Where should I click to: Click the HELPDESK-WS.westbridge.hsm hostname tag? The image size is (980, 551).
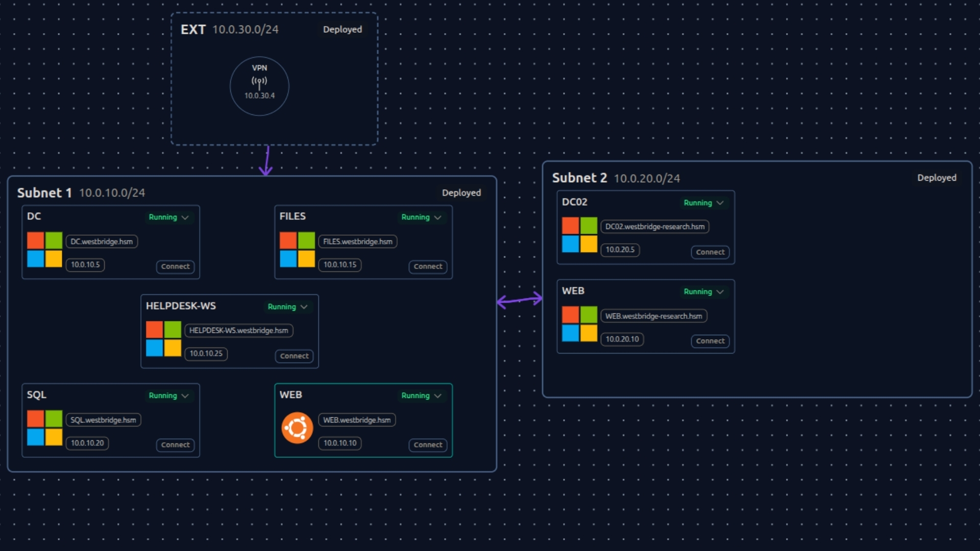coord(239,331)
